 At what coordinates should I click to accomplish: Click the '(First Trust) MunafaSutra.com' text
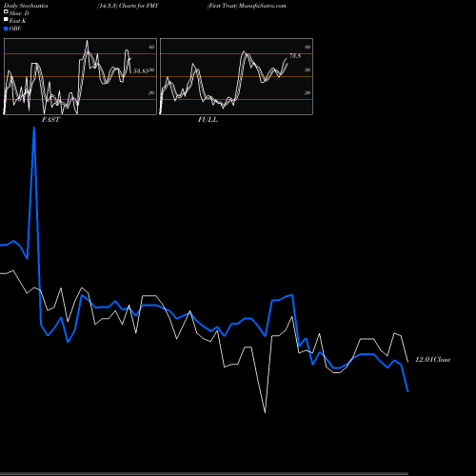[x=247, y=6]
